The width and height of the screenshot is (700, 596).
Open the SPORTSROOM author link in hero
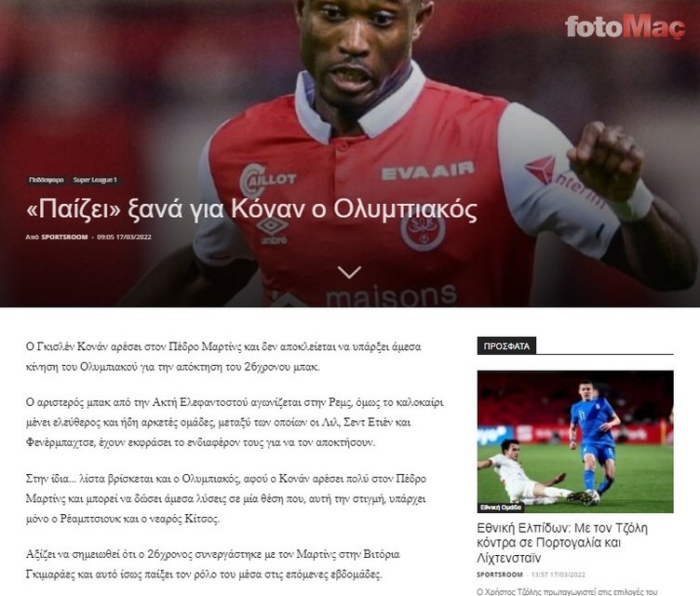click(64, 237)
